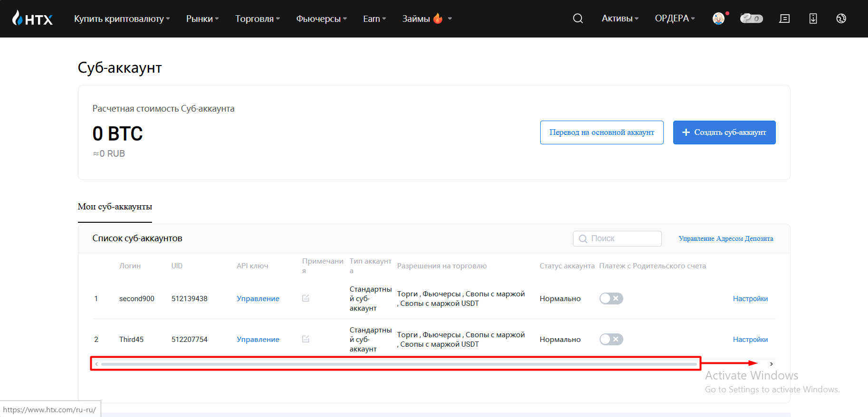This screenshot has height=417, width=868.
Task: Click Список суб-аккаунтов heading
Action: pyautogui.click(x=137, y=238)
